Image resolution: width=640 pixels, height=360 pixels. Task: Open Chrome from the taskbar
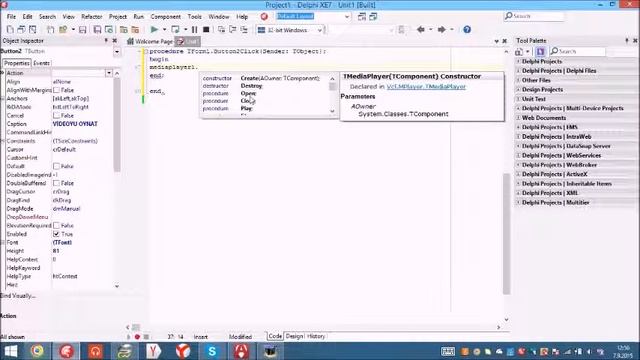[37, 351]
